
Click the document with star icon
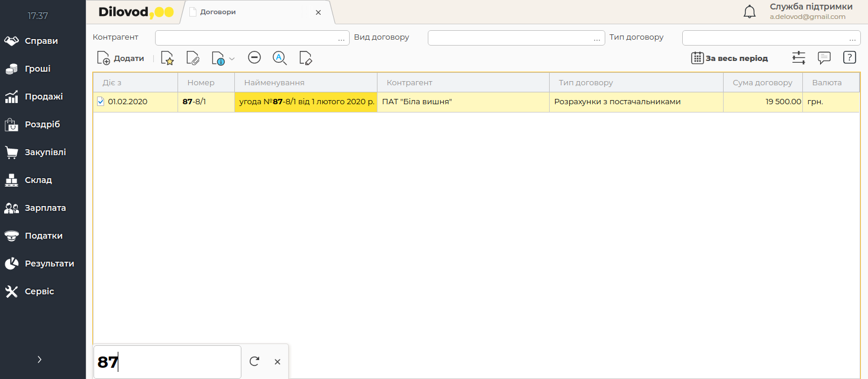[167, 58]
